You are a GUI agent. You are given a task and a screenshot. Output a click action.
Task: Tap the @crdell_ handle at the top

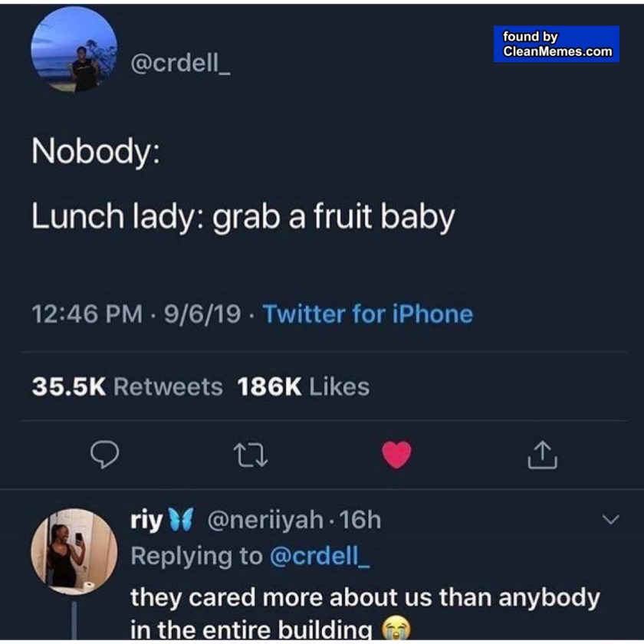pos(182,64)
